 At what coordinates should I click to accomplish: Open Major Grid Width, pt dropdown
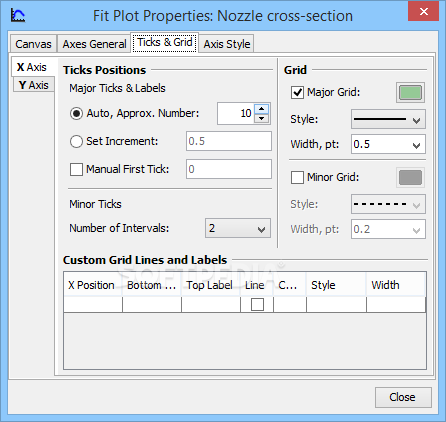click(388, 144)
